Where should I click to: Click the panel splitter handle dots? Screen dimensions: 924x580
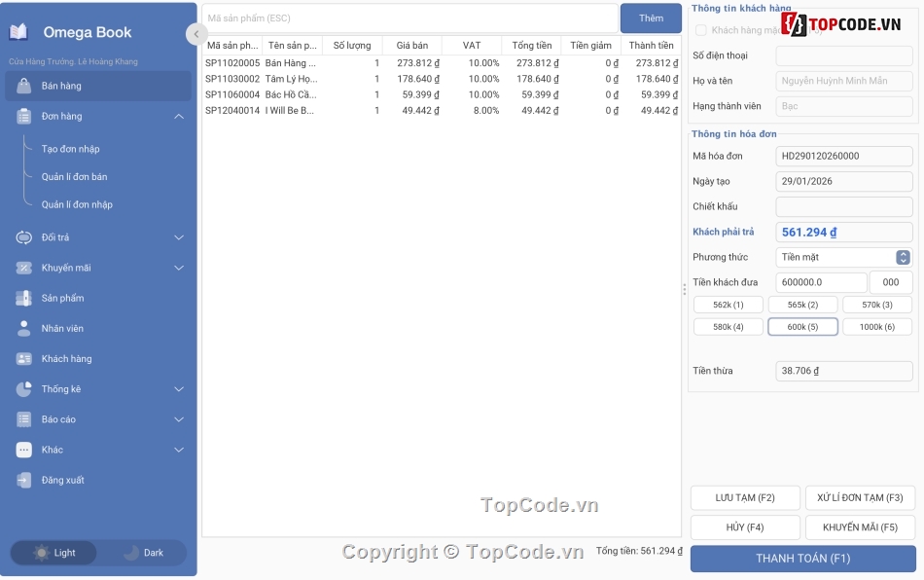tap(684, 289)
